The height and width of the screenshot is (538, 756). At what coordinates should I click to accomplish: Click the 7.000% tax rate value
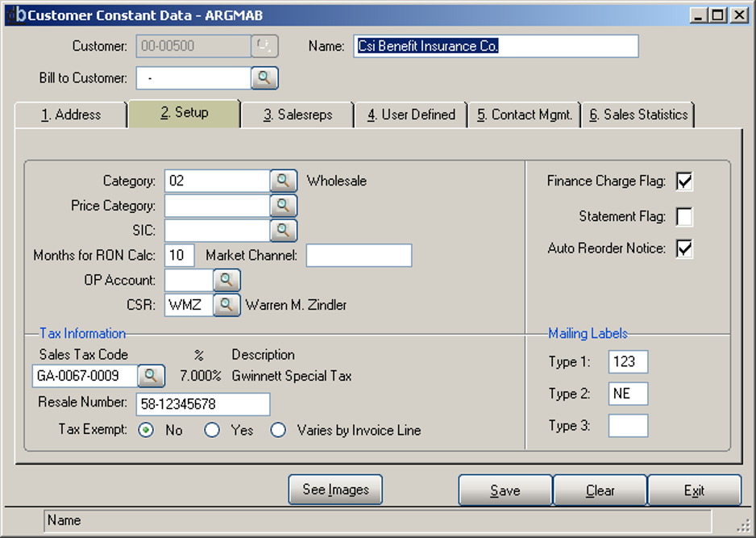point(201,376)
